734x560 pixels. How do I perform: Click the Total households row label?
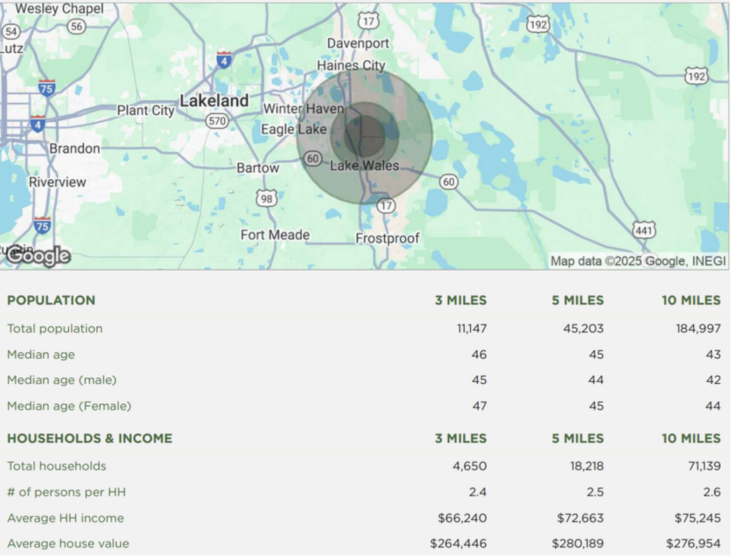click(56, 466)
